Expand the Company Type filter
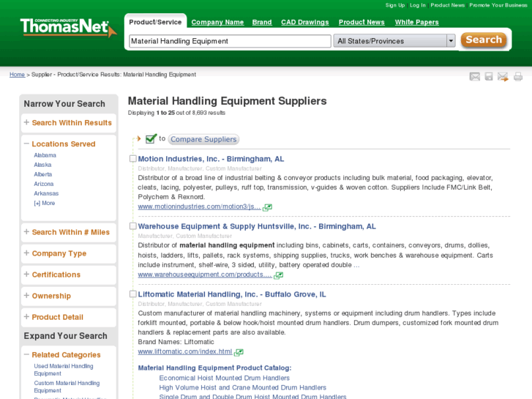The width and height of the screenshot is (532, 399). (27, 253)
